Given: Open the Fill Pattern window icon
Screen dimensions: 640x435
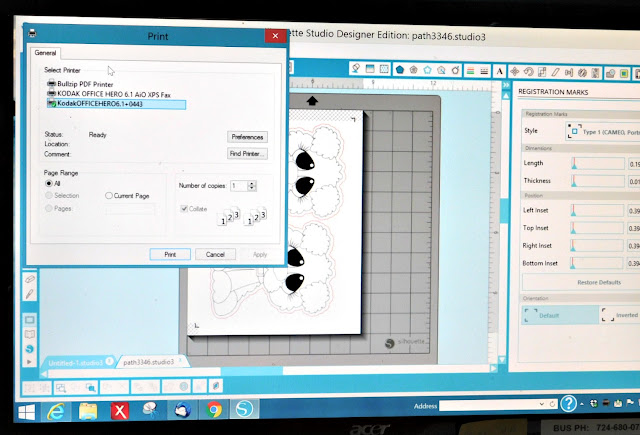Looking at the screenshot, I should point(384,69).
